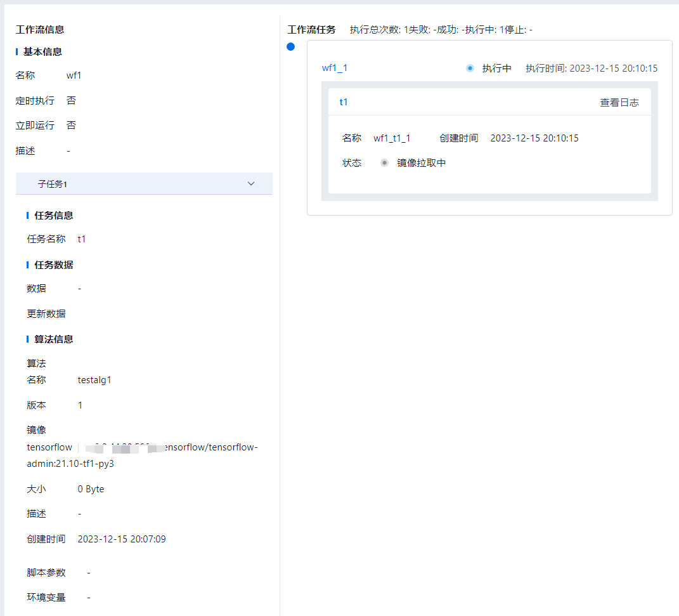Select the 工作流信息 panel heading
Viewport: 679px width, 616px height.
(x=39, y=30)
